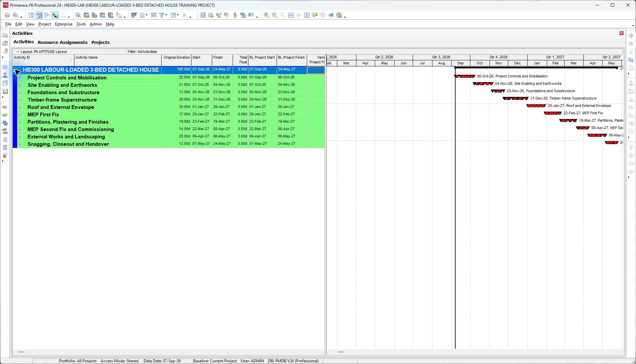Toggle the Show/Hide Bottom Layout icon
Viewport: 636px width, 364px height.
coord(291,15)
